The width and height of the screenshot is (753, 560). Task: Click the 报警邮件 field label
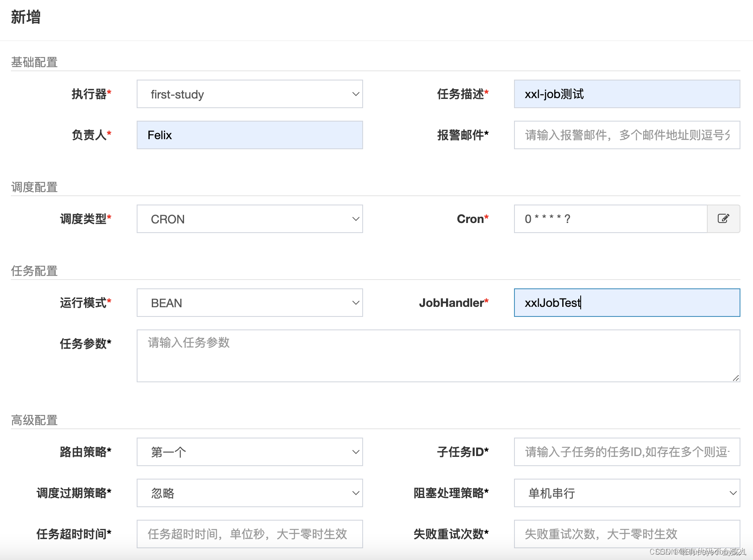(x=463, y=135)
